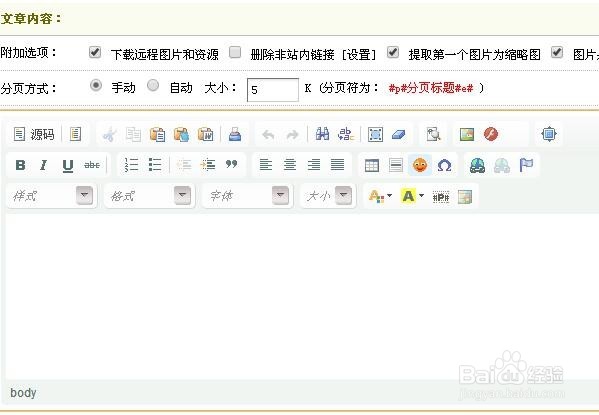Click the preview magnifier icon
Screen dimensions: 599x415
click(433, 134)
